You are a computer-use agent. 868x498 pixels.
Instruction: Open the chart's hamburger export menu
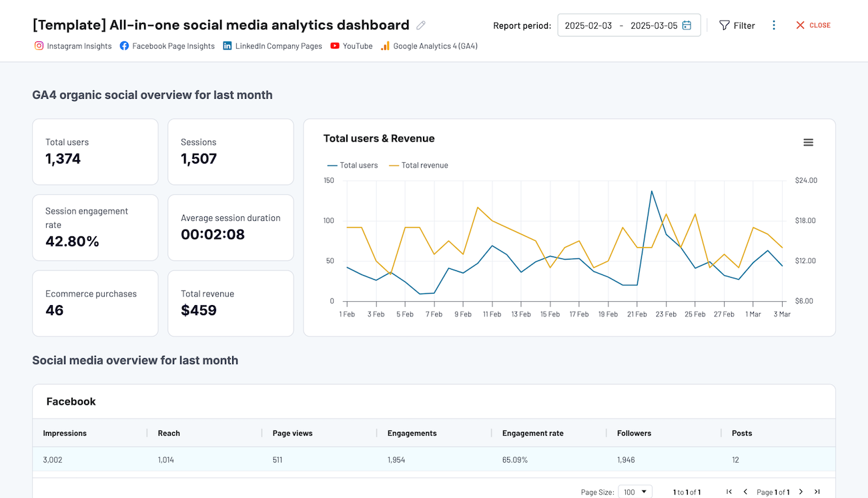tap(808, 142)
